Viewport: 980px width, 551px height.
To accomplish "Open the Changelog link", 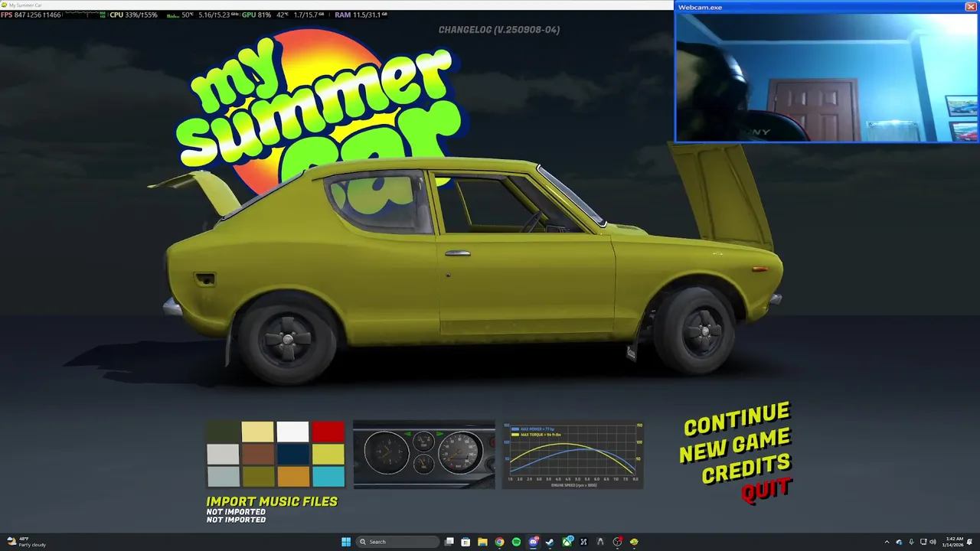I will [499, 30].
